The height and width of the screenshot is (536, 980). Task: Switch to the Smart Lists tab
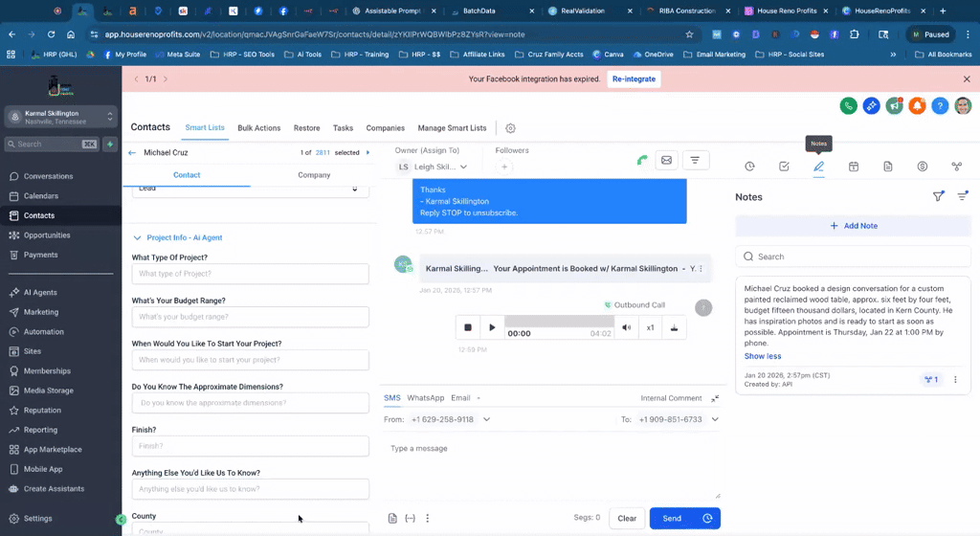(x=205, y=127)
